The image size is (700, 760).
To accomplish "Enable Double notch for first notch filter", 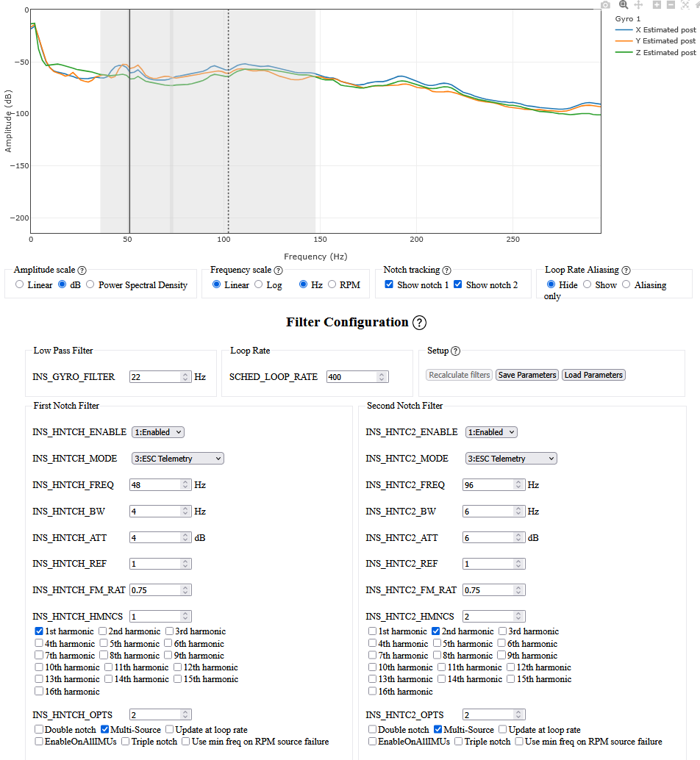I will click(x=39, y=730).
